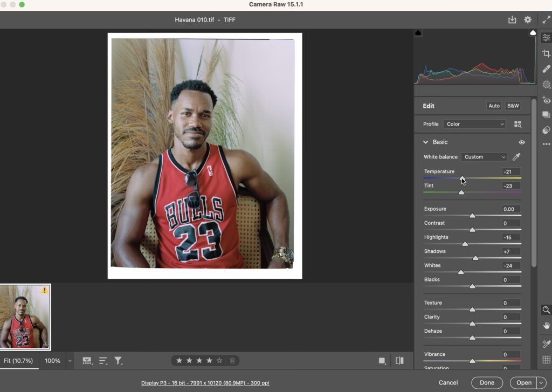
Task: Collapse the Basic section
Action: [426, 142]
